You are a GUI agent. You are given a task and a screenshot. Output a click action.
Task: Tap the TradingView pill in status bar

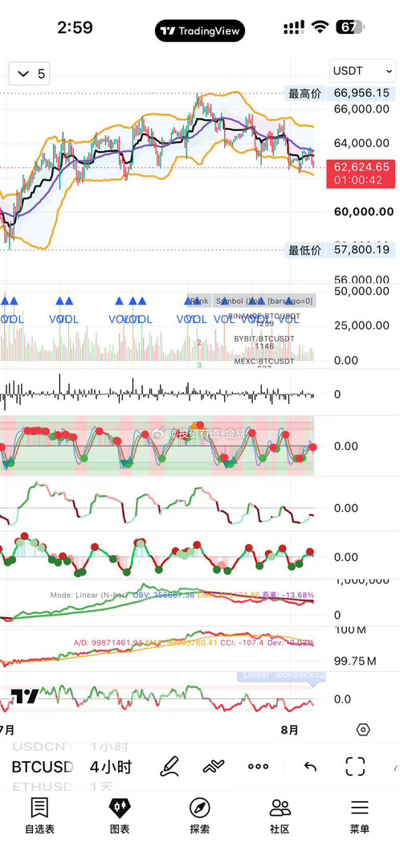click(x=200, y=31)
